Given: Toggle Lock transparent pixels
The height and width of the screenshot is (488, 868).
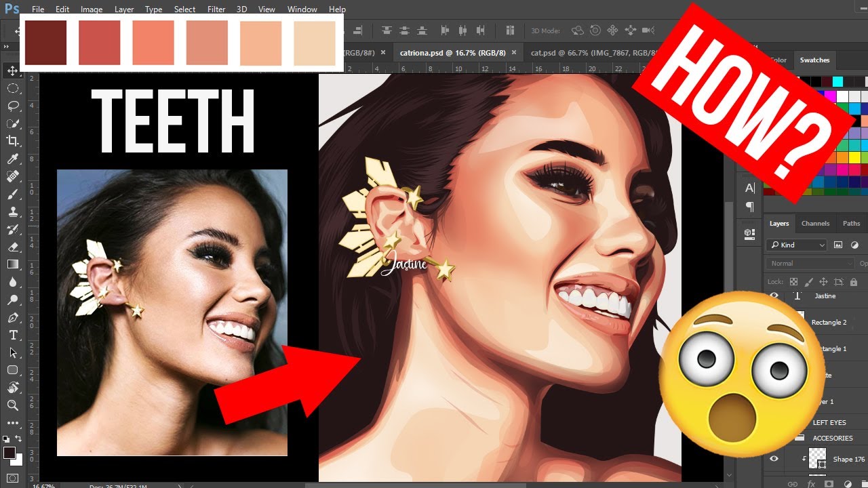Looking at the screenshot, I should tap(793, 282).
